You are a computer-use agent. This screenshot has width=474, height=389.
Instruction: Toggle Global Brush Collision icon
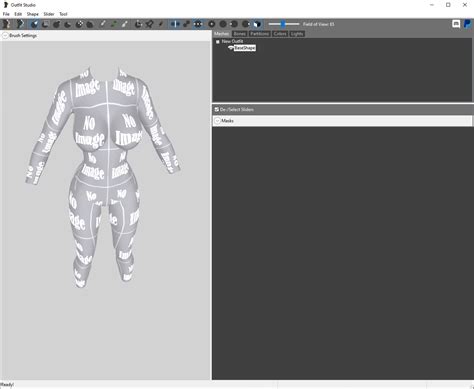pos(198,24)
